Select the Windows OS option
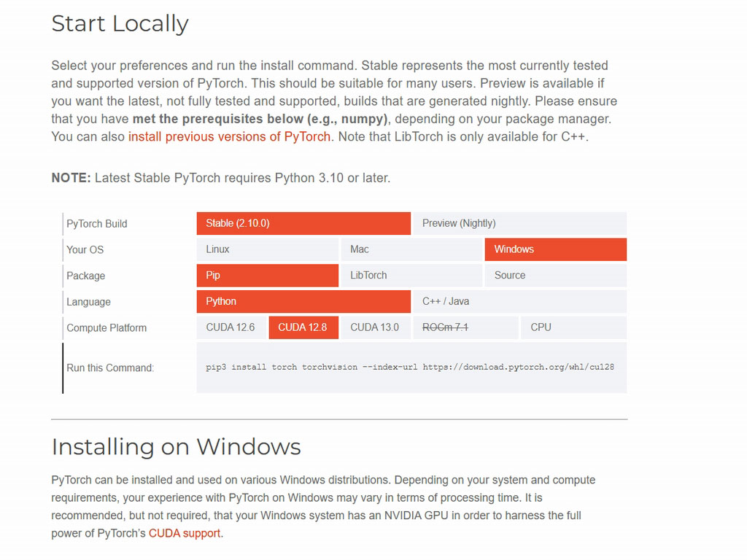Image resolution: width=747 pixels, height=560 pixels. point(554,249)
